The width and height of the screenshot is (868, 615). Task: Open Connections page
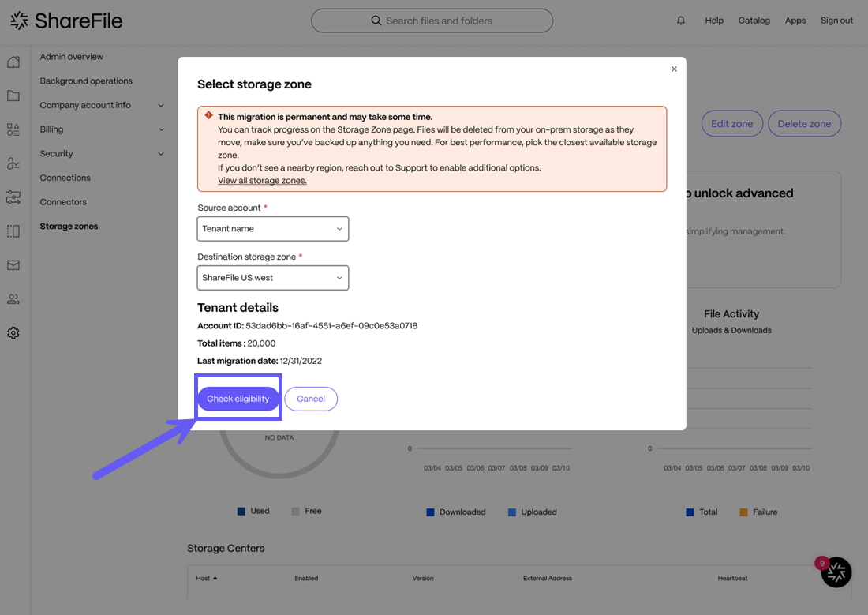point(65,178)
